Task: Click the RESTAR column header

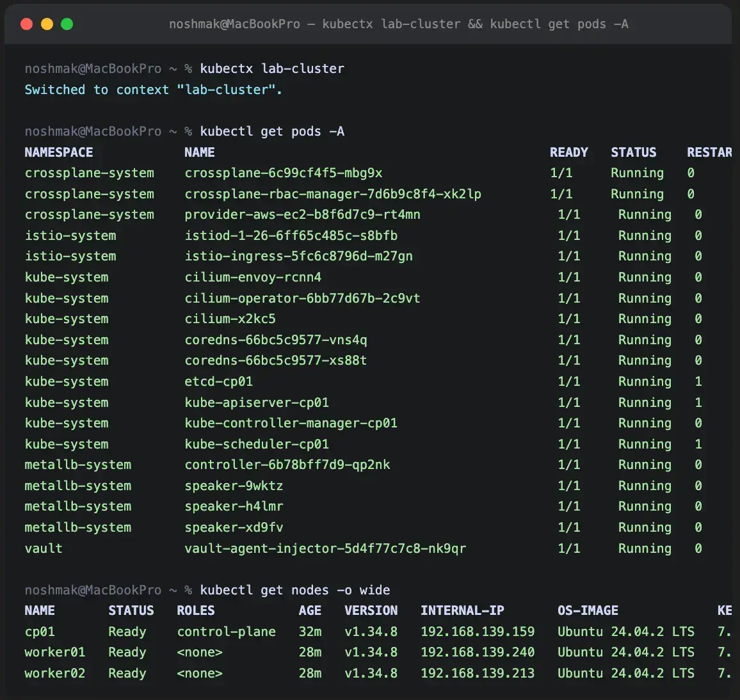Action: (709, 152)
